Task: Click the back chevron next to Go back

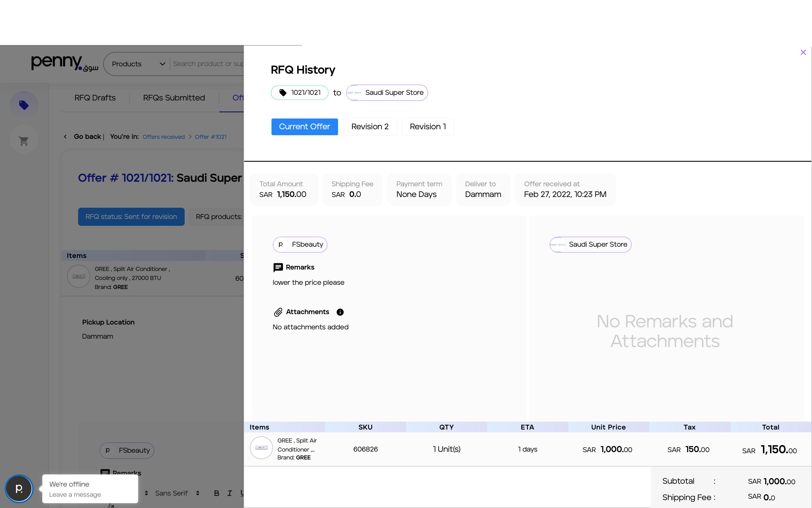Action: [x=65, y=137]
